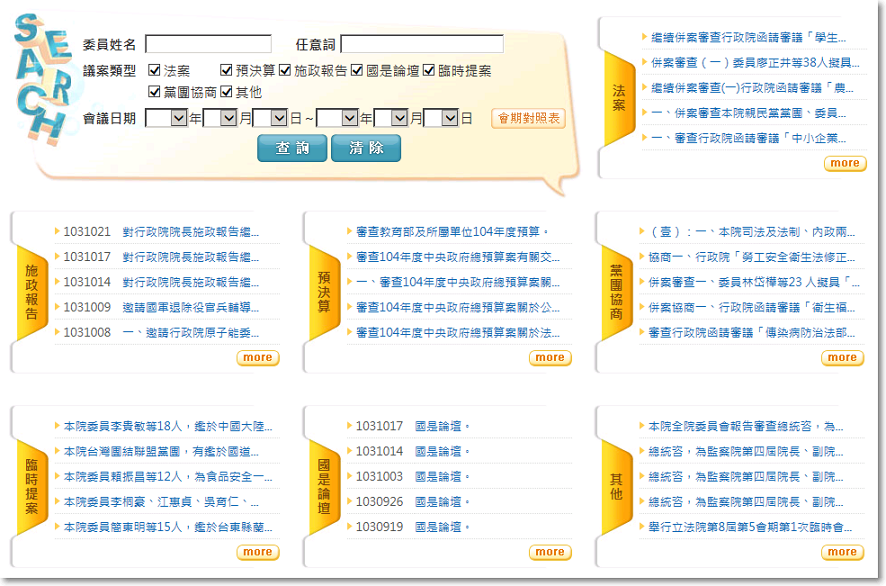The height and width of the screenshot is (586, 886).
Task: Show more 黨團協商 entries
Action: pyautogui.click(x=842, y=357)
